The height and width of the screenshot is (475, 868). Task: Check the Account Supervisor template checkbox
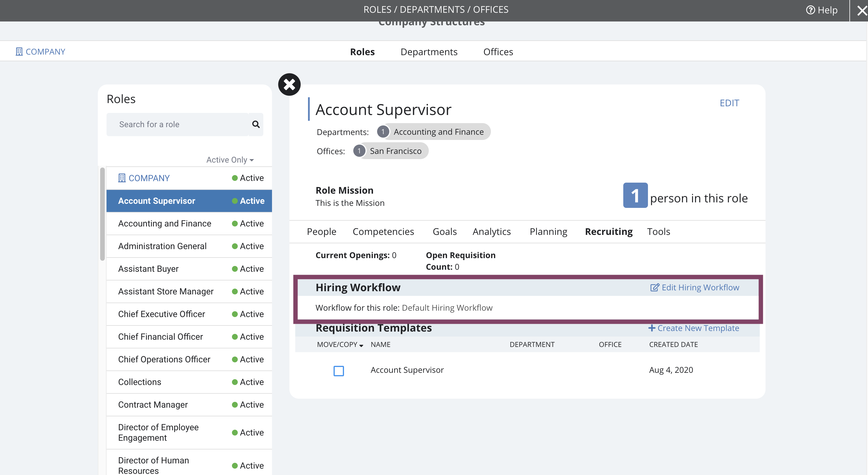click(339, 370)
